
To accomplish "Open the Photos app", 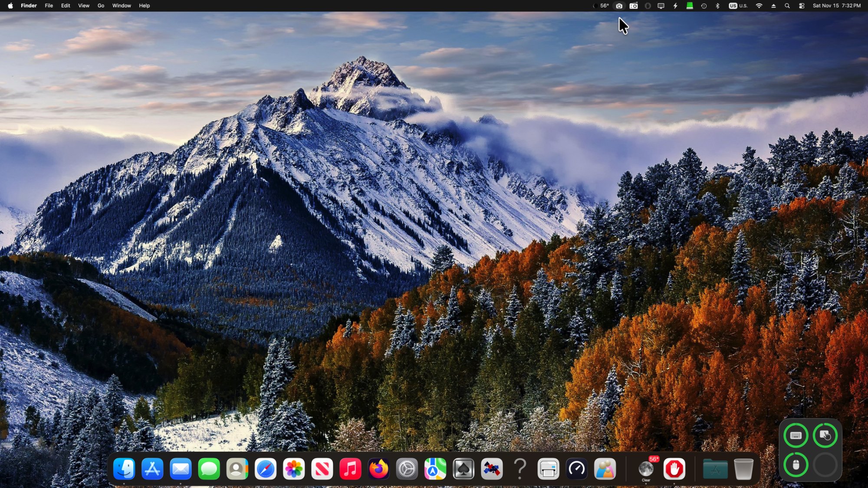I will click(294, 469).
